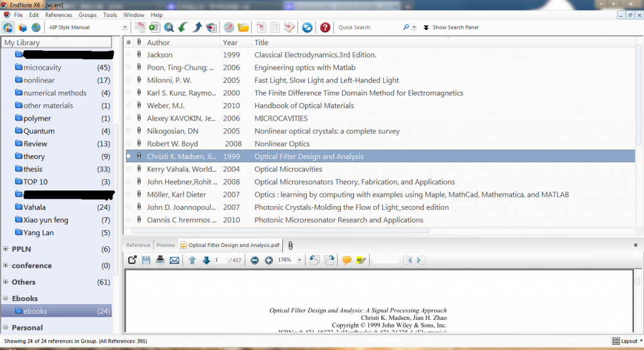Go to previous PDF page up arrow
The width and height of the screenshot is (644, 350).
point(192,260)
